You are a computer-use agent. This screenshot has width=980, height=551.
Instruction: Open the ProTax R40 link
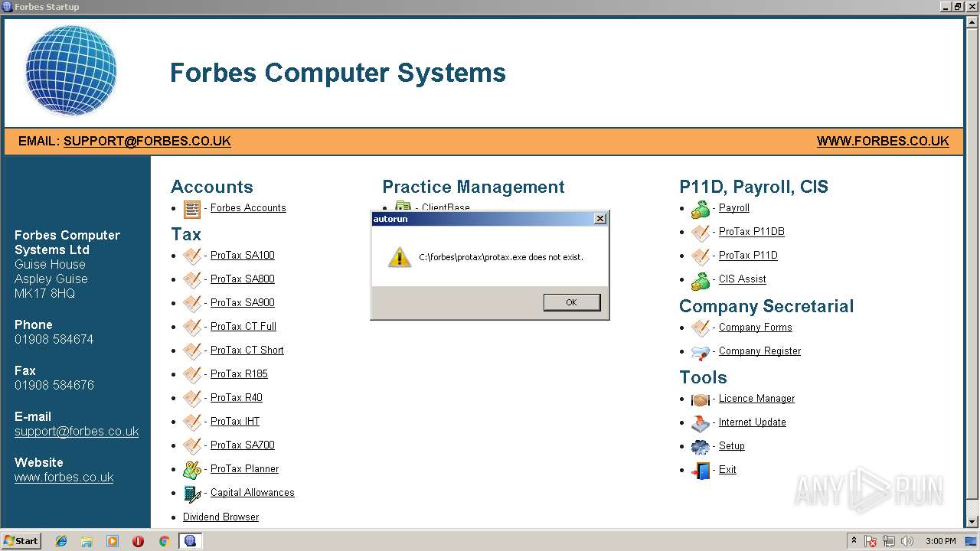click(237, 398)
